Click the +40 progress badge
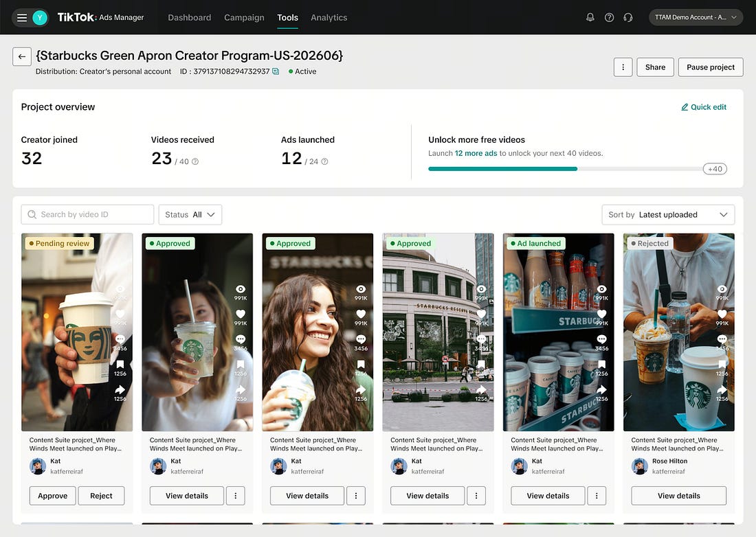Screen dimensions: 756x537 point(715,169)
